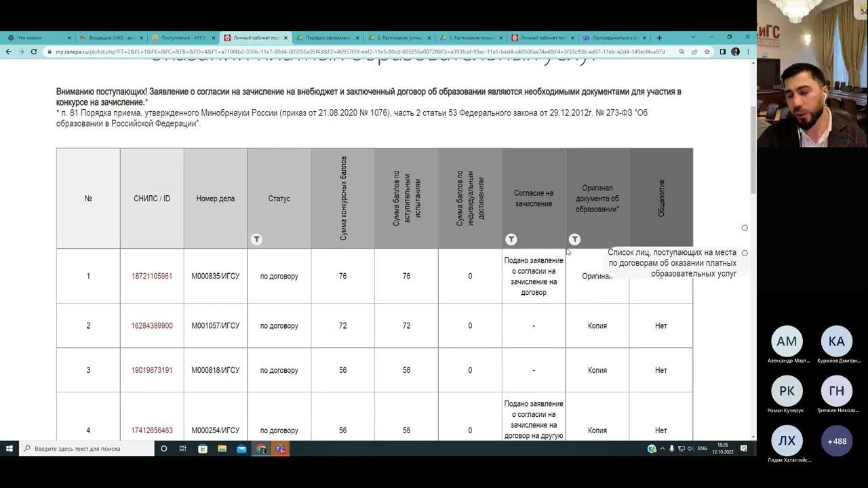Close the 'Что нового' tab
The height and width of the screenshot is (488, 868).
click(69, 38)
